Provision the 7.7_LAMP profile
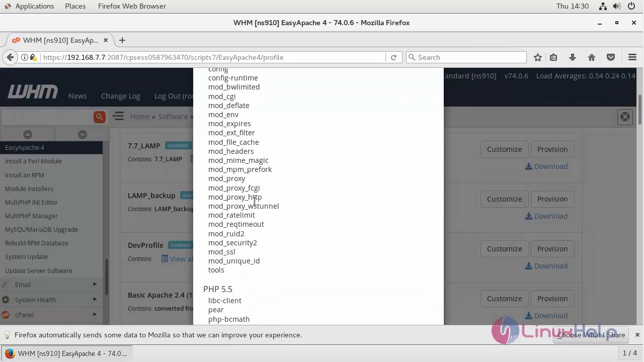This screenshot has height=362, width=644. [x=552, y=149]
